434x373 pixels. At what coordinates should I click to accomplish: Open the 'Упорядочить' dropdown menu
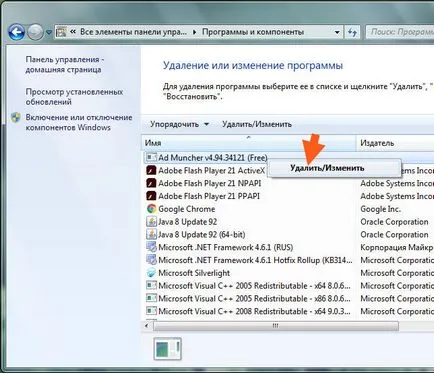[x=179, y=124]
